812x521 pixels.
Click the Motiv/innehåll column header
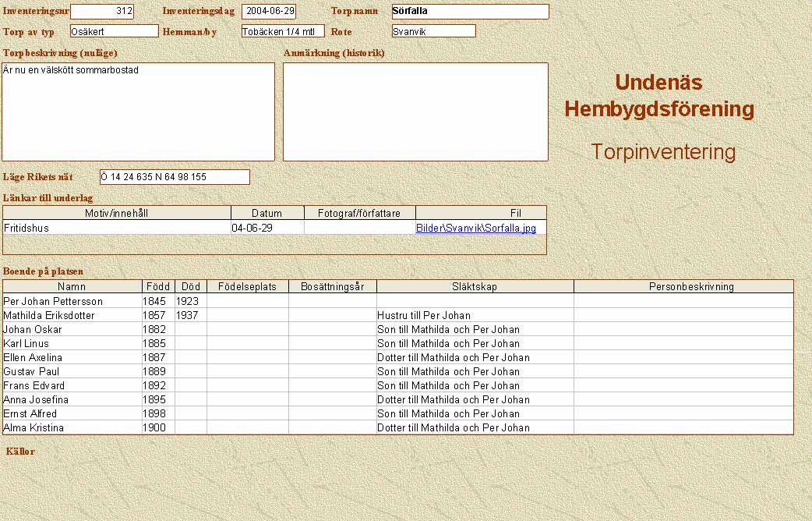(x=117, y=213)
